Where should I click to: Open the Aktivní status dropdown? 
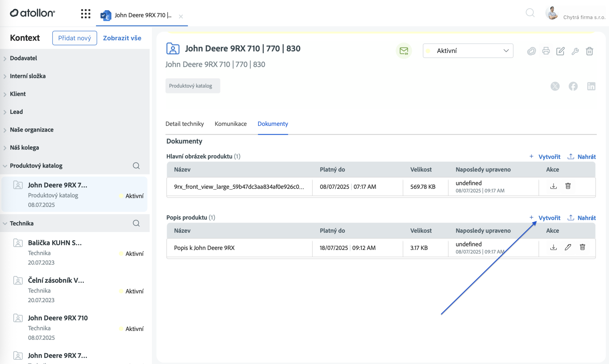coord(468,51)
